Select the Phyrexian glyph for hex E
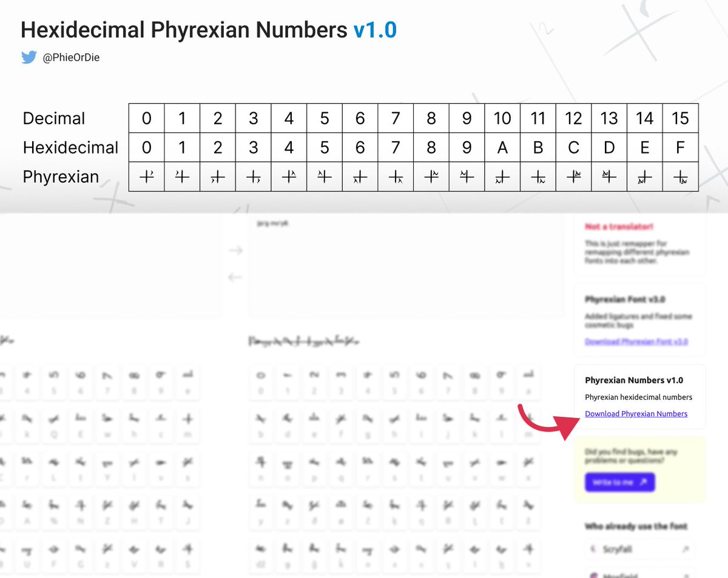728x578 pixels. 645,177
